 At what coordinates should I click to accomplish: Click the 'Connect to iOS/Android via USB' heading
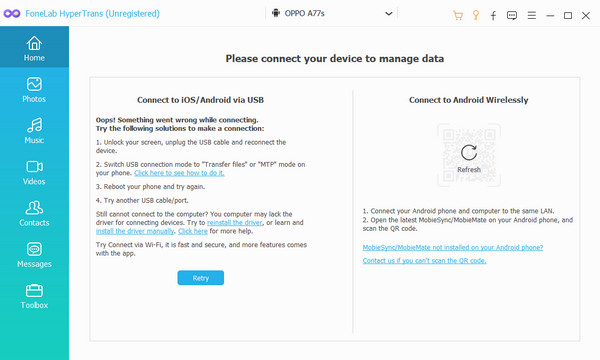pos(201,100)
